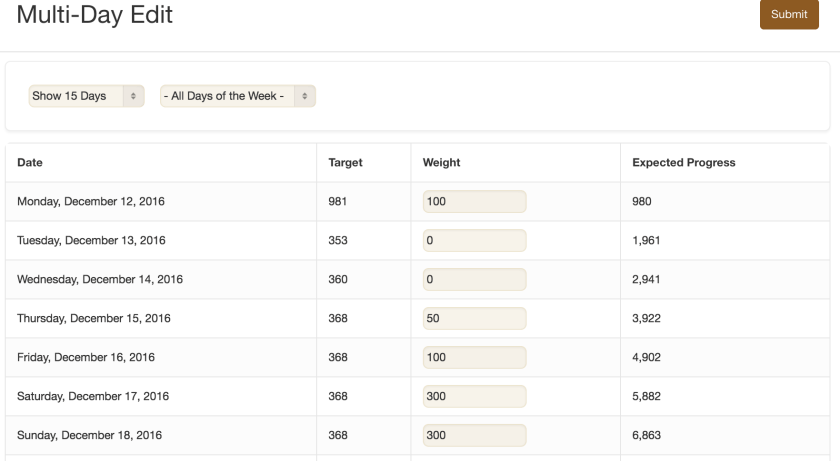
Task: Focus the weight field for Monday, December 12
Action: tap(474, 202)
